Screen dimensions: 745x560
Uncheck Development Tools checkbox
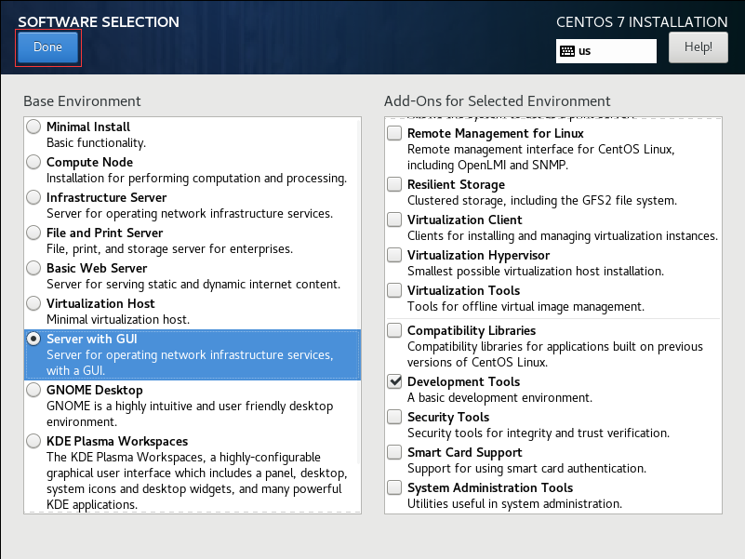394,381
